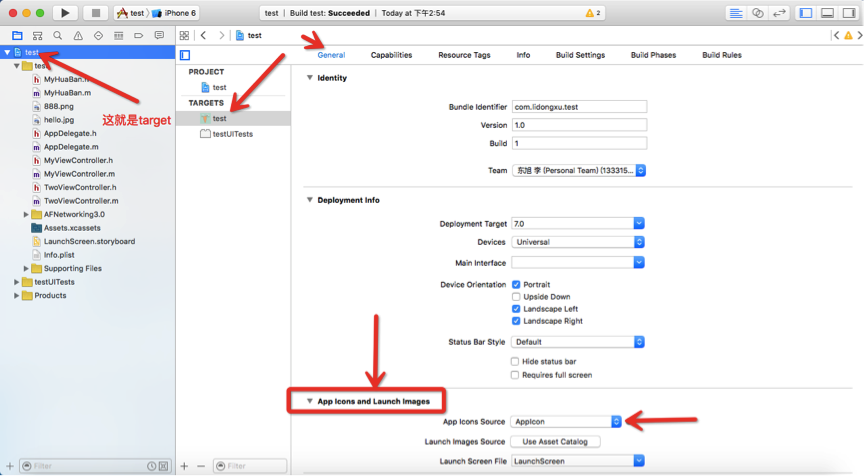Viewport: 865px width, 476px height.
Task: Click the Version field
Action: point(579,125)
